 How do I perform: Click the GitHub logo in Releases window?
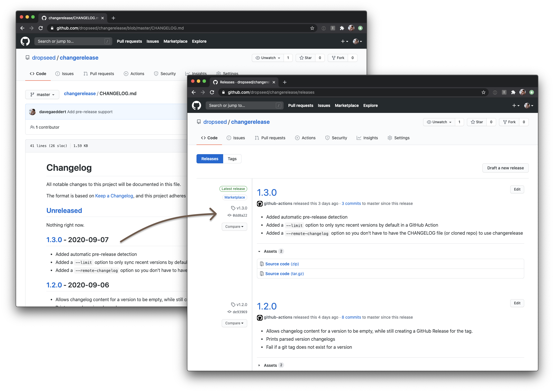click(197, 105)
